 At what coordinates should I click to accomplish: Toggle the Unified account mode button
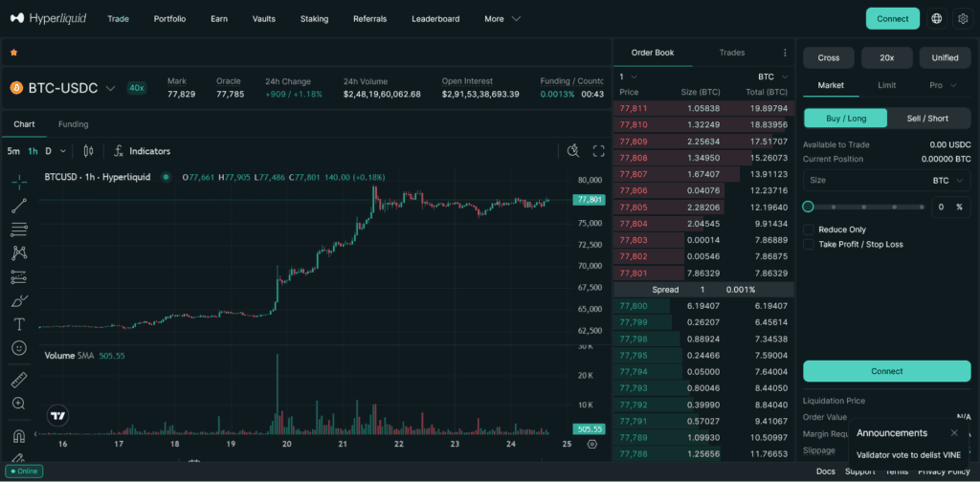pos(945,57)
